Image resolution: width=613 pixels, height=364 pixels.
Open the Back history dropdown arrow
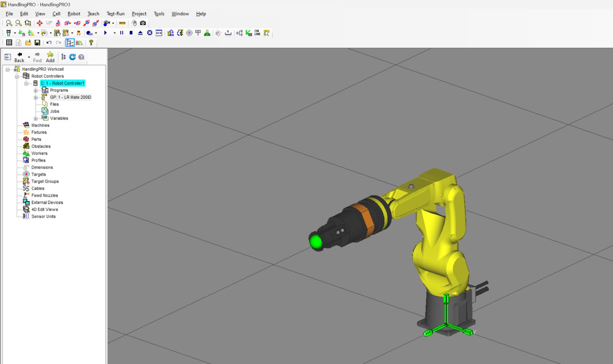(29, 57)
